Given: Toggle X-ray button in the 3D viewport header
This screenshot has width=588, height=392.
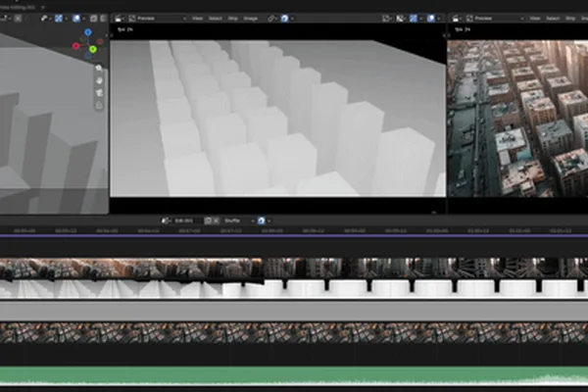Looking at the screenshot, I should coord(93,18).
